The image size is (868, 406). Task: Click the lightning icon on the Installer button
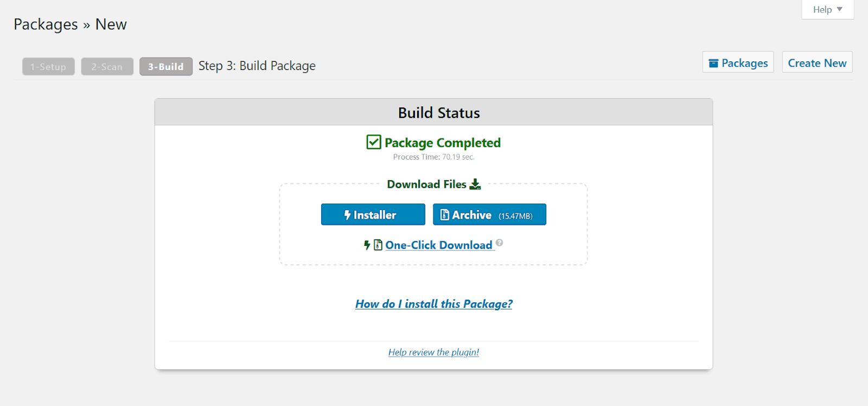(x=347, y=214)
